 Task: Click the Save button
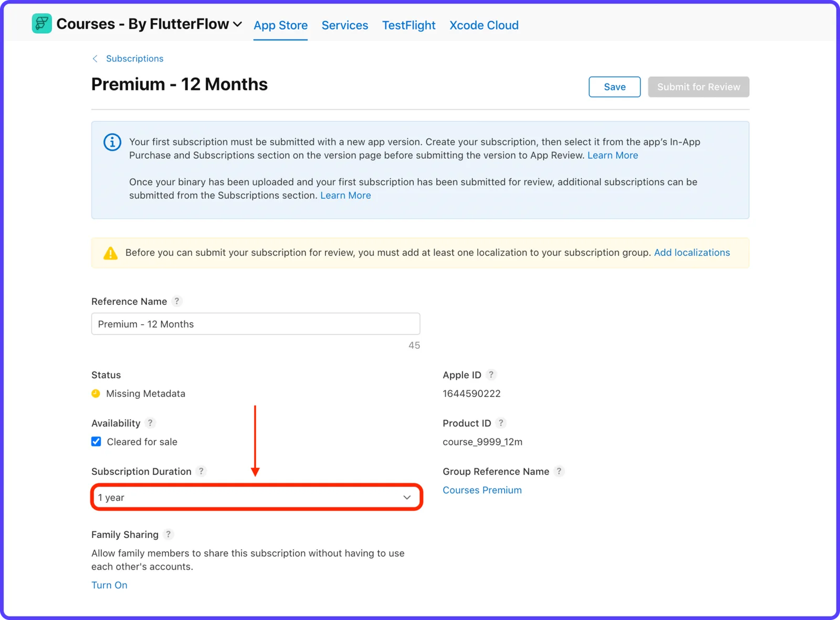tap(614, 87)
